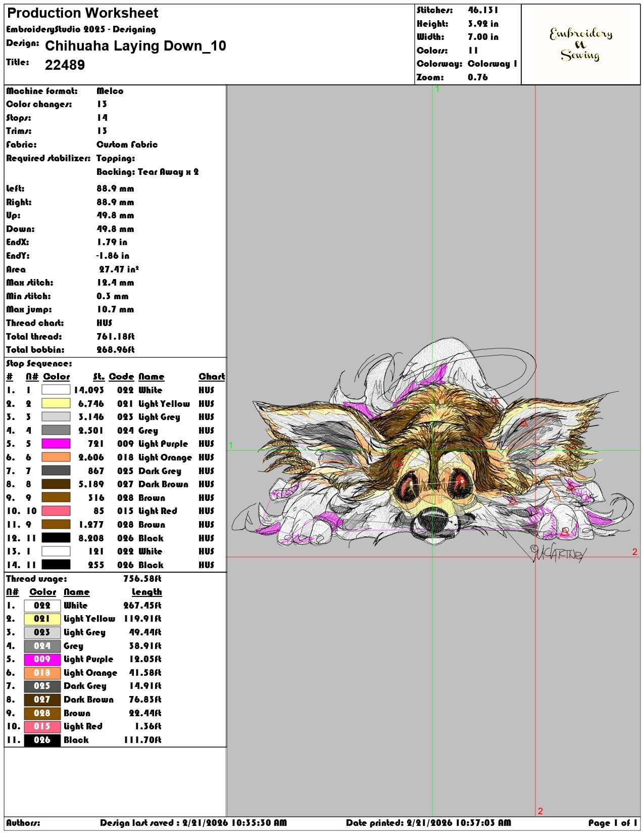Click thread usage swatch 009 Light Purple
This screenshot has width=644, height=834.
[x=42, y=659]
